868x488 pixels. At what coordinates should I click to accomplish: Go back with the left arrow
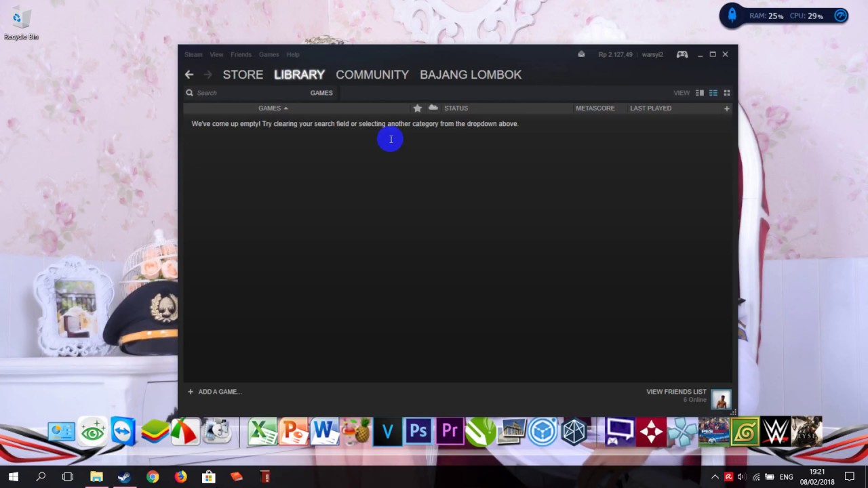189,75
